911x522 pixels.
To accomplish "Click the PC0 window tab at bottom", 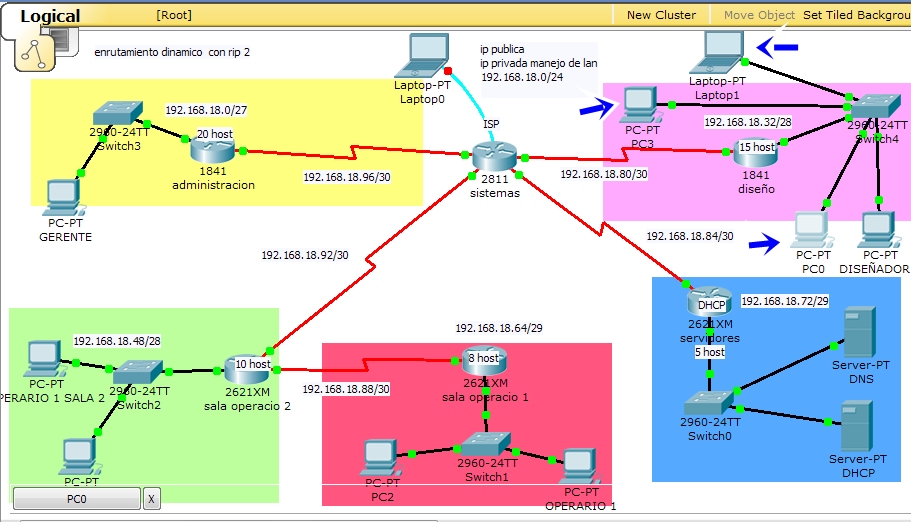I will click(x=77, y=499).
